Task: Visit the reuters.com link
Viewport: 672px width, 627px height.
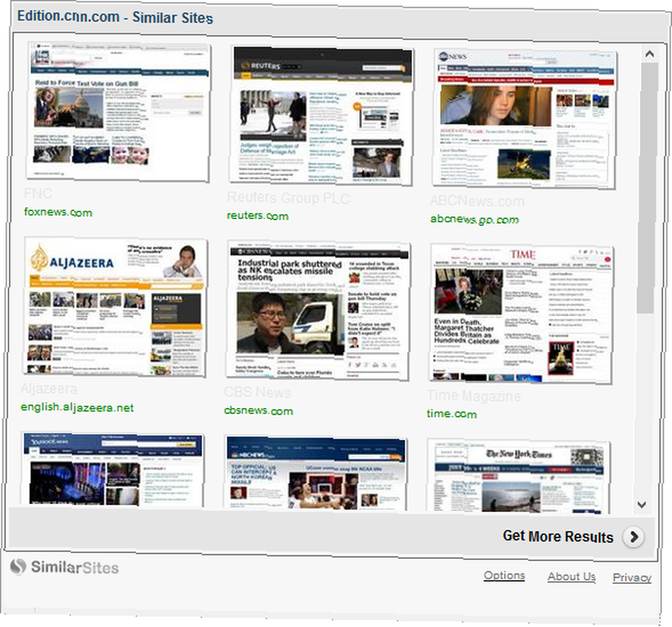Action: coord(257,216)
